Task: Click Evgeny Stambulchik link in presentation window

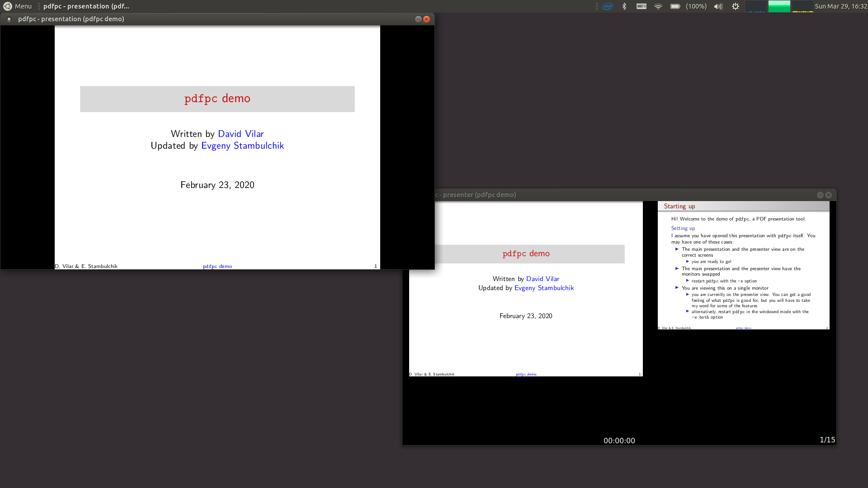Action: 242,145
